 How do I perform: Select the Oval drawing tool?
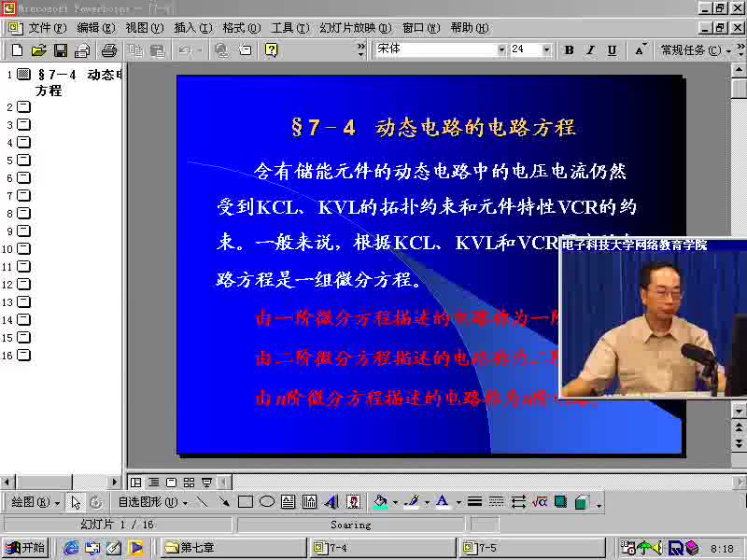pos(267,501)
